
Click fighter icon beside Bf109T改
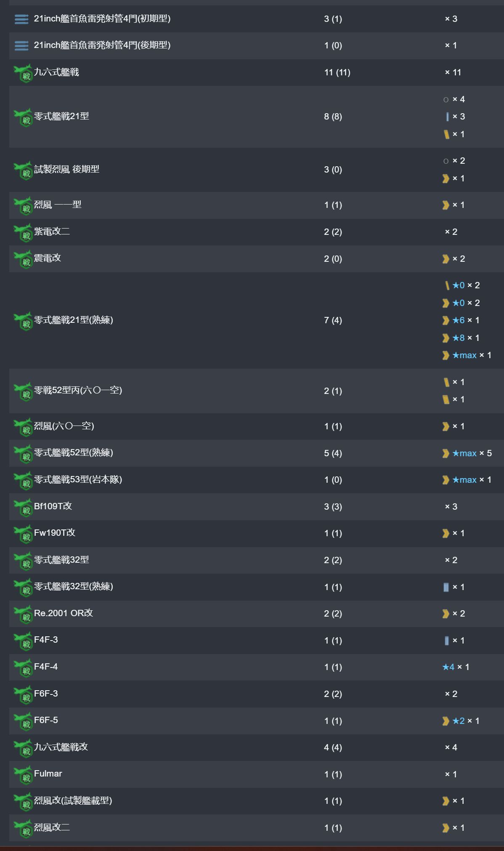[23, 507]
